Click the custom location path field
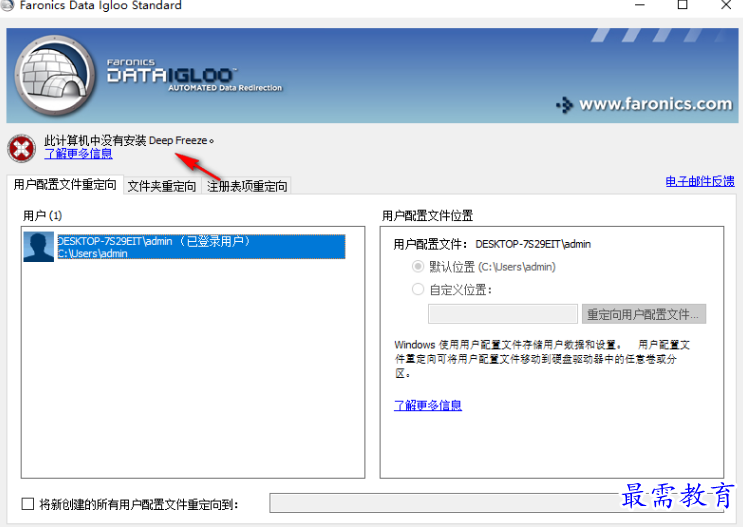The height and width of the screenshot is (527, 743). (503, 314)
